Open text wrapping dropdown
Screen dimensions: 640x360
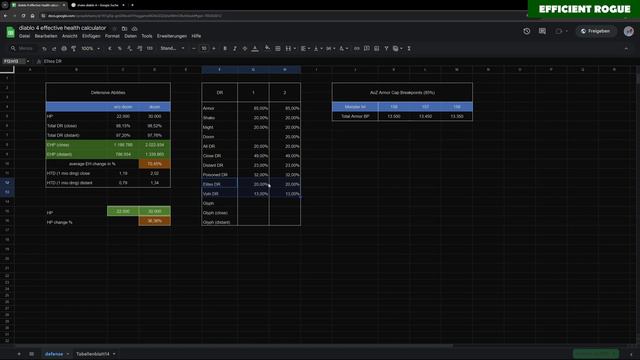(331, 48)
